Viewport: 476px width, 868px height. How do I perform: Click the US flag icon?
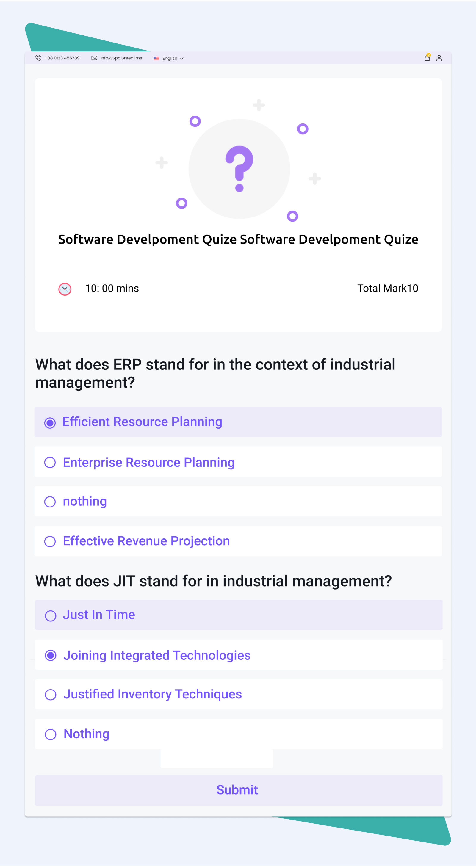click(156, 58)
